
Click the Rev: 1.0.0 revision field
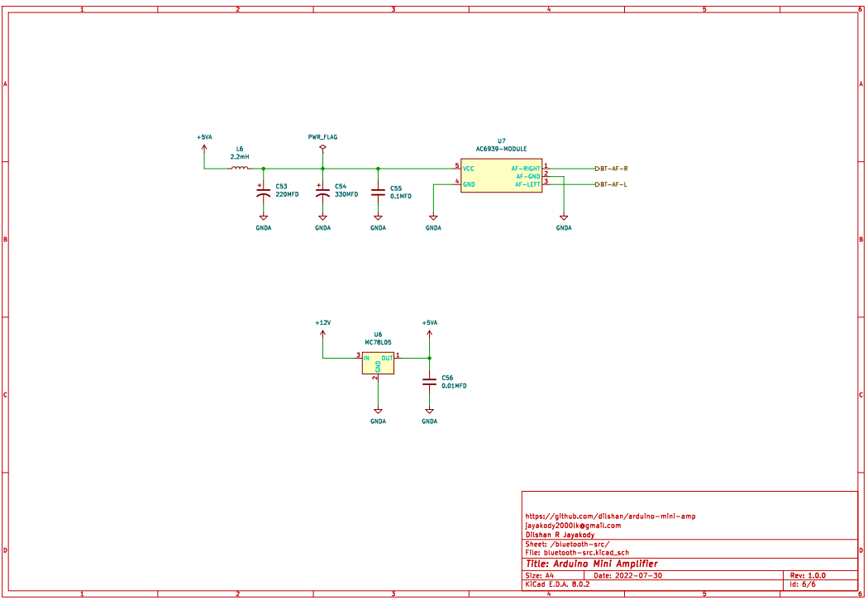click(x=808, y=575)
